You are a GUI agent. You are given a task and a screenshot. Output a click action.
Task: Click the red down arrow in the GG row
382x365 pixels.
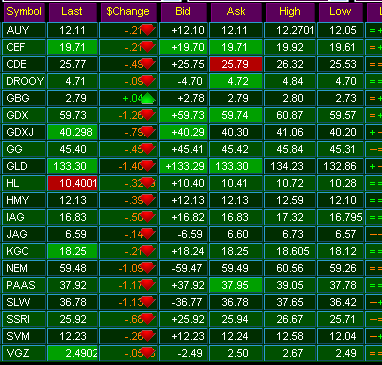(147, 149)
